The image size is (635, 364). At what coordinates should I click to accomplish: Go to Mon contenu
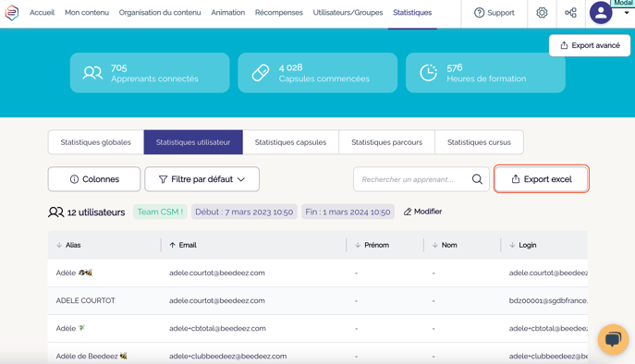87,13
